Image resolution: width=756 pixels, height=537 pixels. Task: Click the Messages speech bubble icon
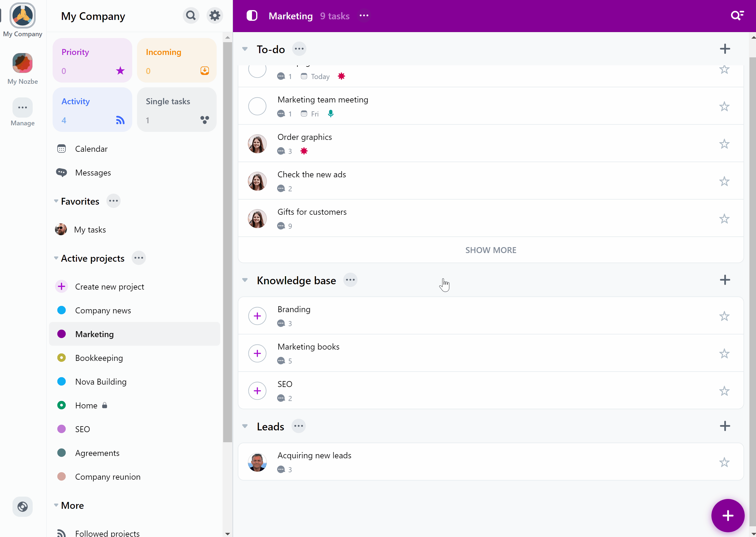pos(62,173)
